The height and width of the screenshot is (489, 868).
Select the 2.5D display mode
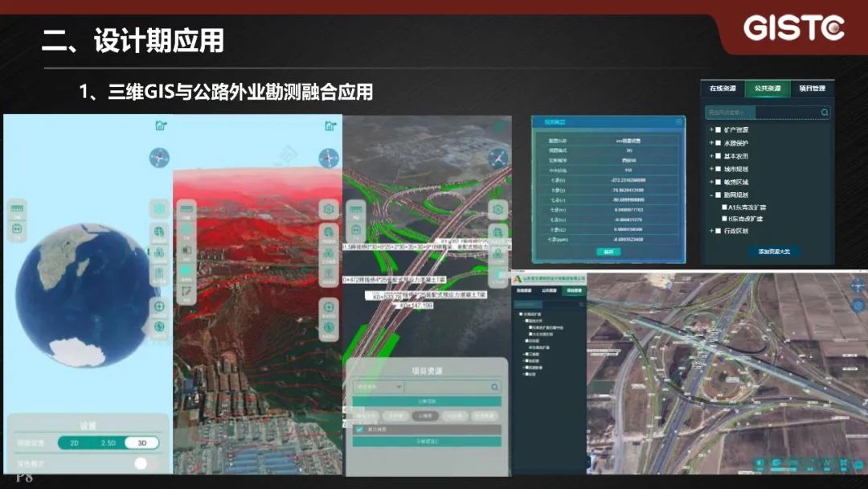[x=108, y=443]
